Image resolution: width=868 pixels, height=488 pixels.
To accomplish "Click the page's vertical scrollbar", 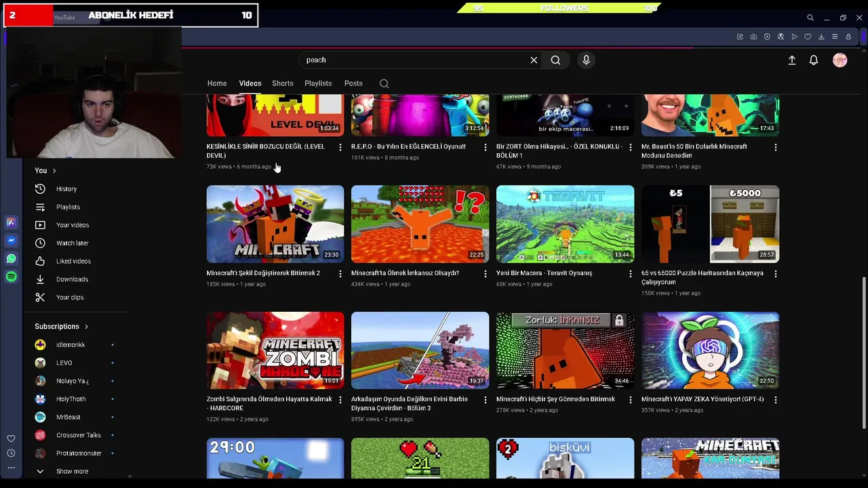I will click(863, 352).
